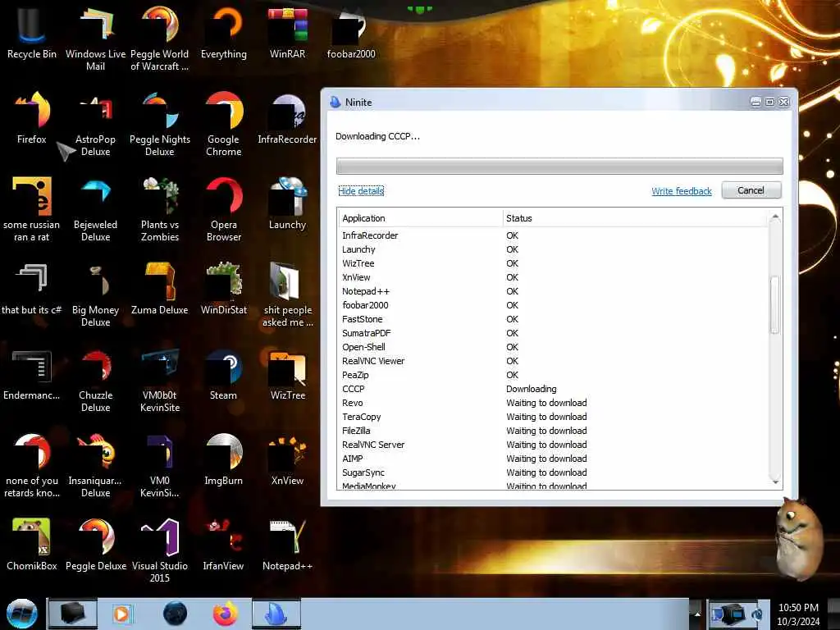Select the SumatraPDF row in the list
The width and height of the screenshot is (840, 630).
click(554, 333)
